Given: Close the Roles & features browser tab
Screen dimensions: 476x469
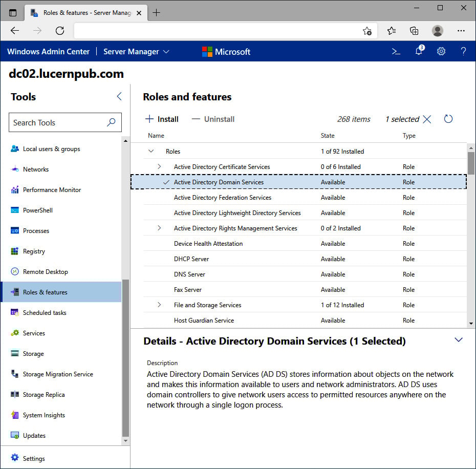Looking at the screenshot, I should (x=139, y=13).
